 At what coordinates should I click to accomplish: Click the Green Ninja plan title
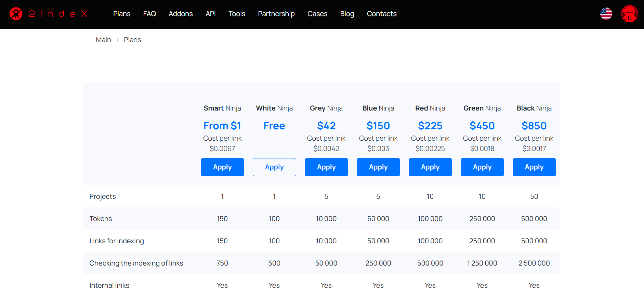click(482, 108)
